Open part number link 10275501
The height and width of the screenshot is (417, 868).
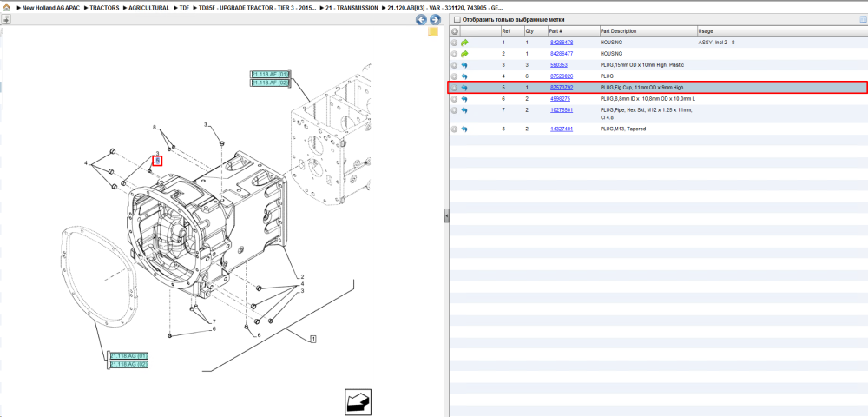[x=562, y=110]
